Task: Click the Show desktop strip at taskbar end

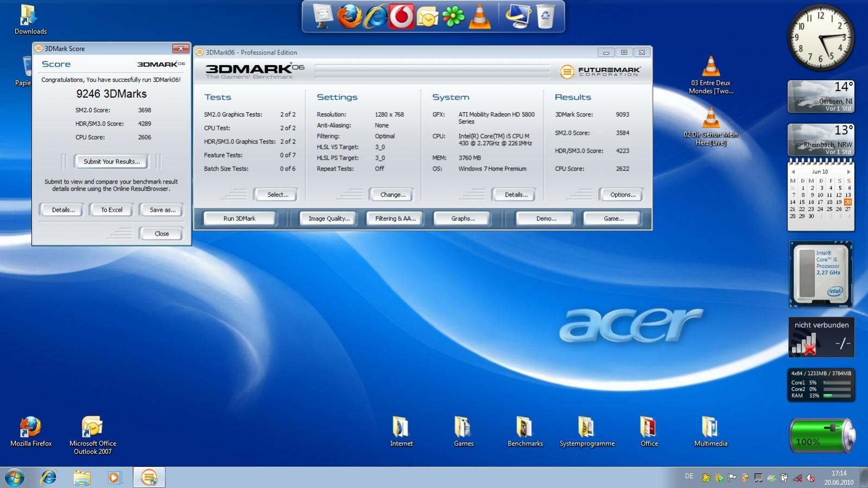Action: pyautogui.click(x=864, y=477)
